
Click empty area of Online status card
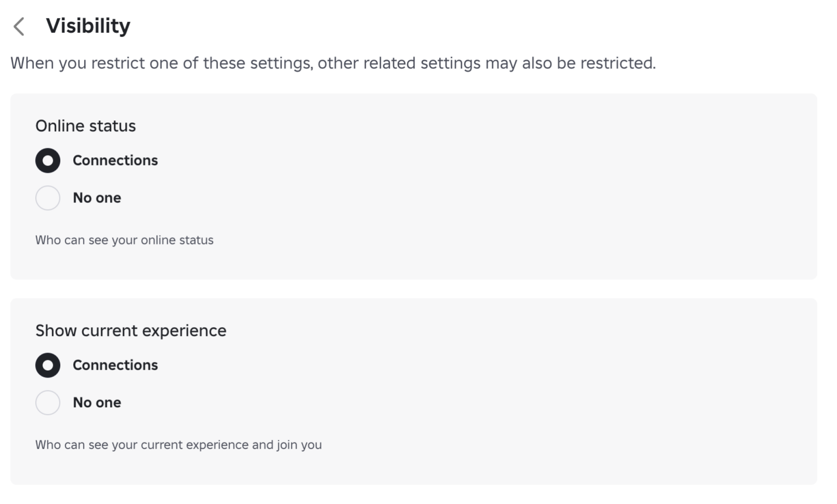tap(502, 188)
